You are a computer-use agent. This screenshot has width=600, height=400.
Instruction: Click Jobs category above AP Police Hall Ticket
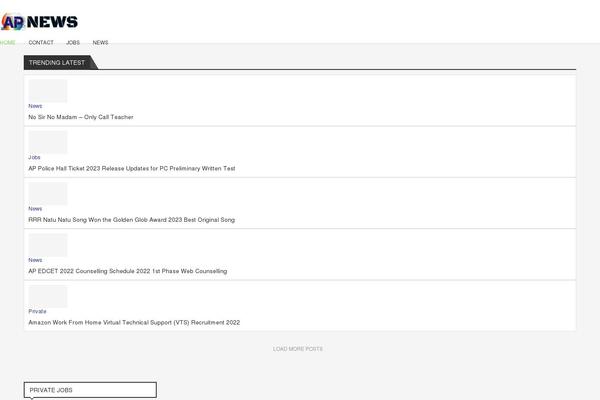34,157
